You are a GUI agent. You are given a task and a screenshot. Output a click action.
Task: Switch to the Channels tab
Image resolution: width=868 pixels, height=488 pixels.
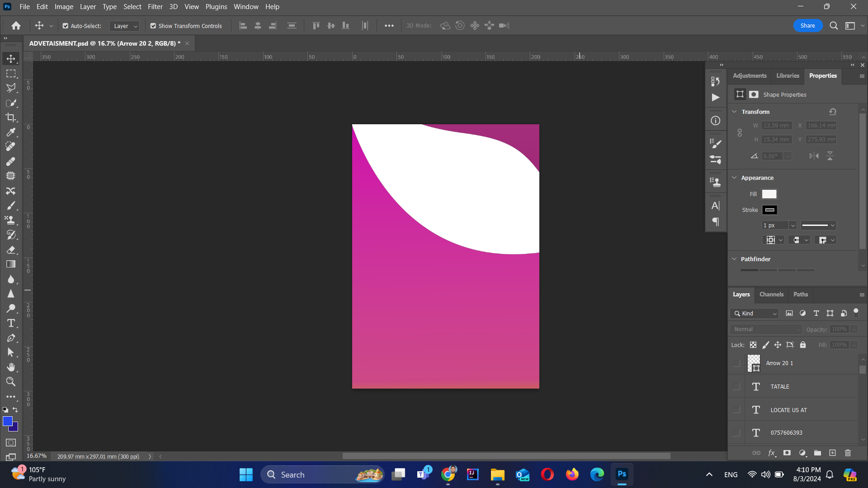point(771,294)
